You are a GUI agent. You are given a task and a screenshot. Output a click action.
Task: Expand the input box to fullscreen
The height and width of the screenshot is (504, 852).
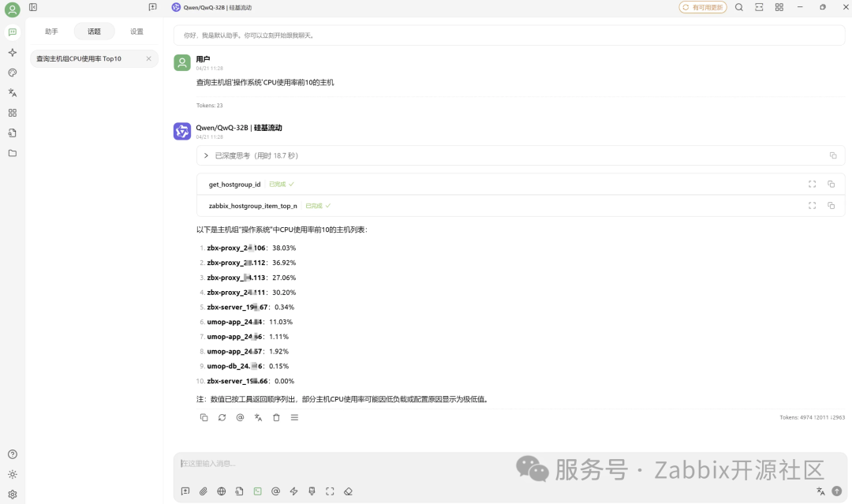click(331, 491)
